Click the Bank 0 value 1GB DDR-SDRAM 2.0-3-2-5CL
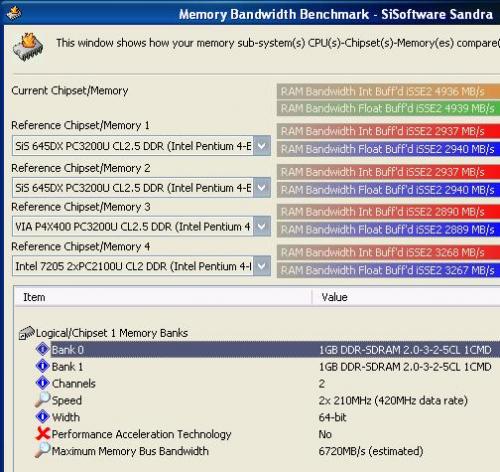This screenshot has width=500, height=472. [x=405, y=350]
